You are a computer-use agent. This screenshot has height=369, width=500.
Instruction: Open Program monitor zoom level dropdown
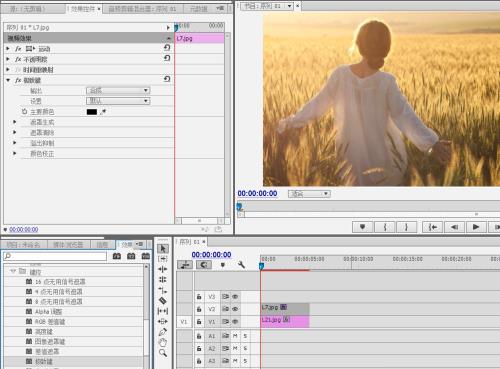tap(309, 194)
